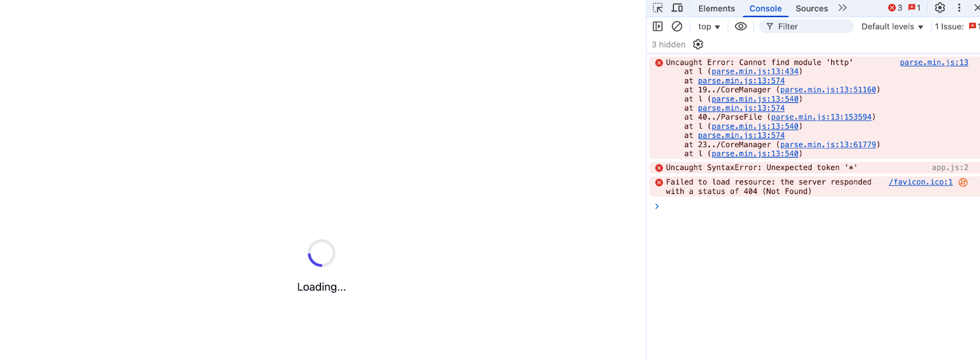This screenshot has height=360, width=980.
Task: Create a live expression with the eye icon
Action: [741, 26]
